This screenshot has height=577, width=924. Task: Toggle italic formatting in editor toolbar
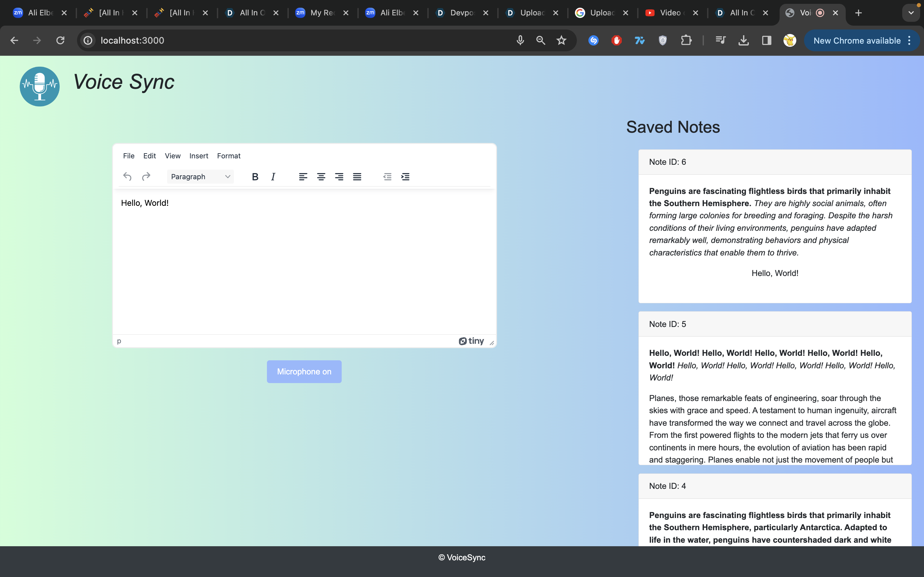coord(273,177)
